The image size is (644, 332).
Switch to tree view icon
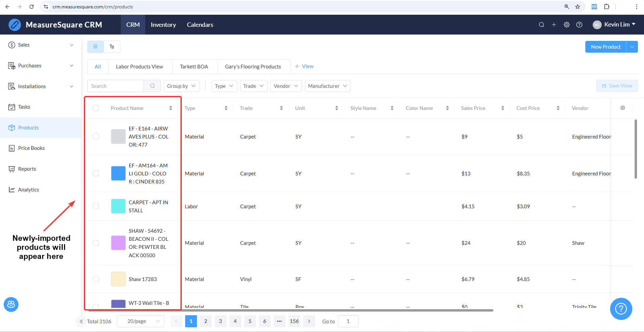point(112,47)
